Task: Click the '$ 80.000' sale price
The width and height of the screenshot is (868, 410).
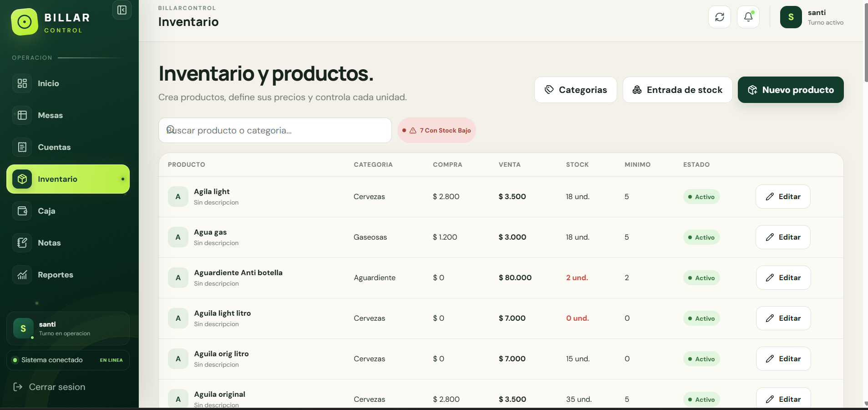Action: (x=515, y=278)
